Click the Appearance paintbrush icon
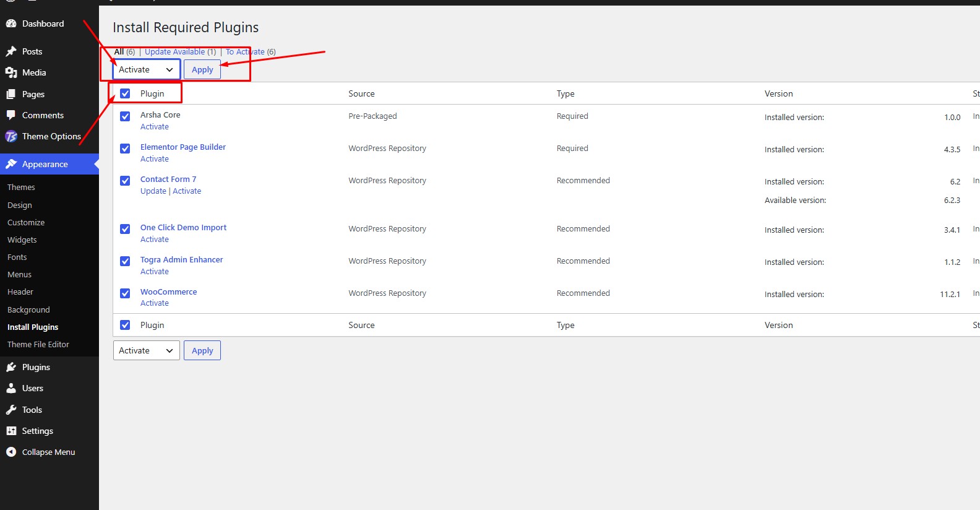Screen dimensions: 980x510 11,164
